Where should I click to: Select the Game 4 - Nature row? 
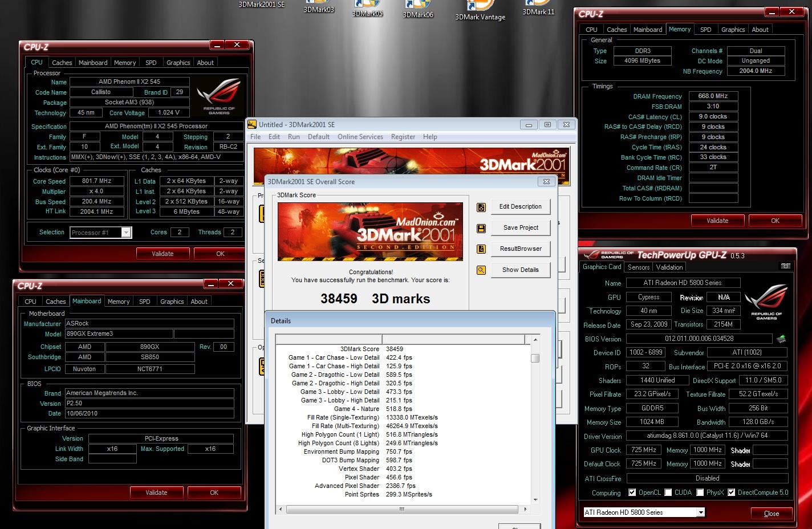point(403,409)
